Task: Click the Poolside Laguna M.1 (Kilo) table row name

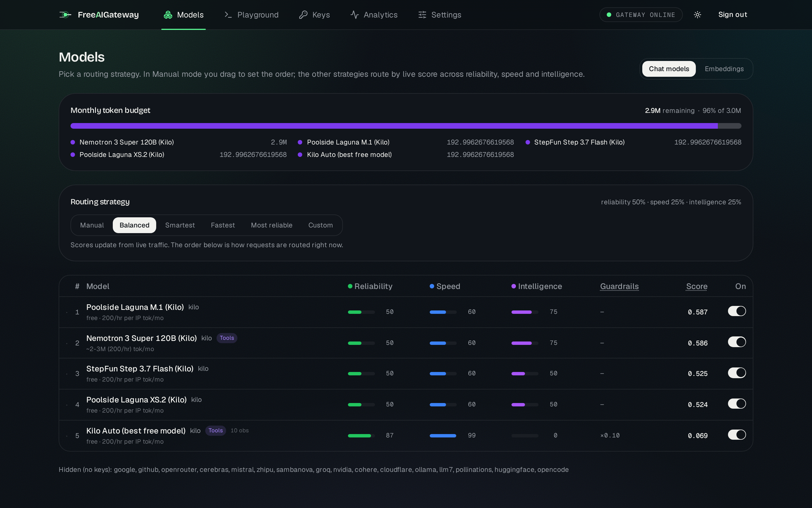Action: click(x=135, y=307)
